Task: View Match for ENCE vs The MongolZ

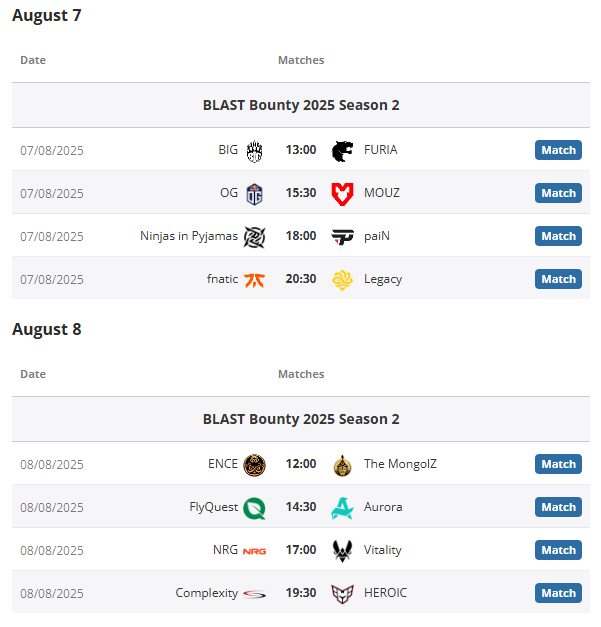Action: [x=558, y=464]
